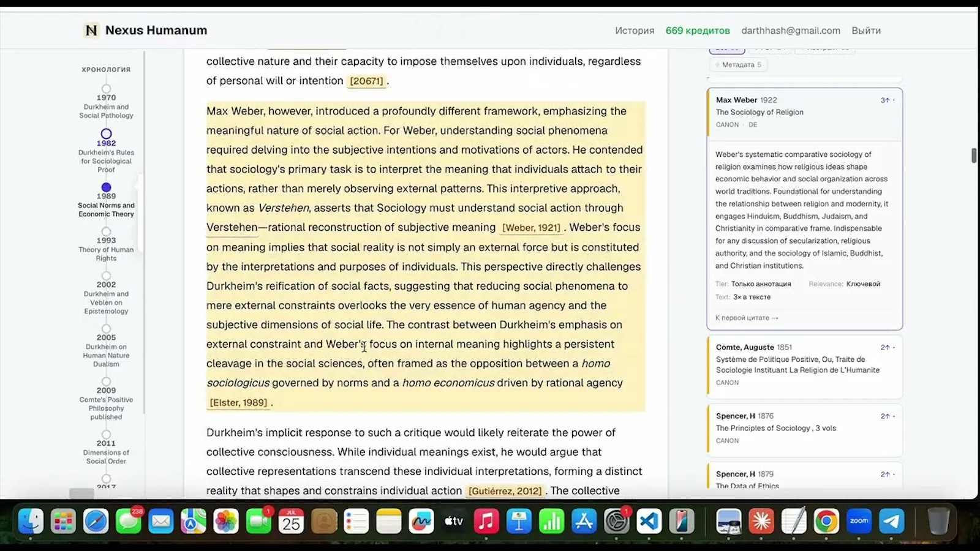Select the 1970 timeline marker
The width and height of the screenshot is (980, 551).
coord(106,89)
